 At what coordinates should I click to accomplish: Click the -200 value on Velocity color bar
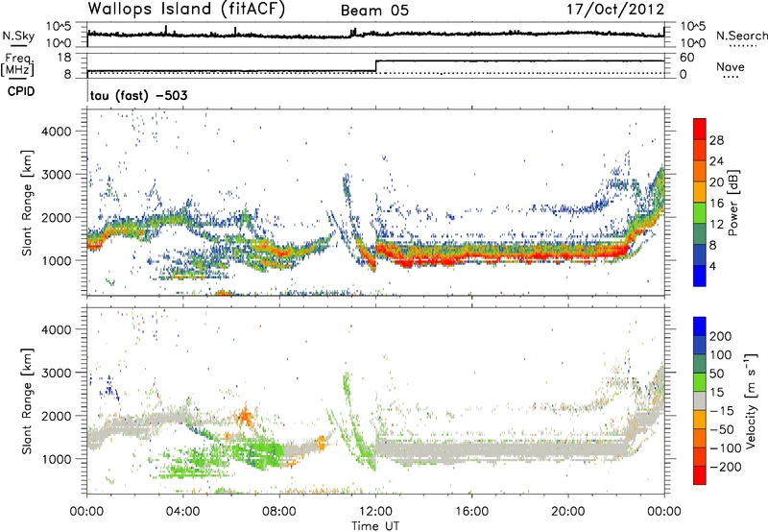tap(726, 467)
